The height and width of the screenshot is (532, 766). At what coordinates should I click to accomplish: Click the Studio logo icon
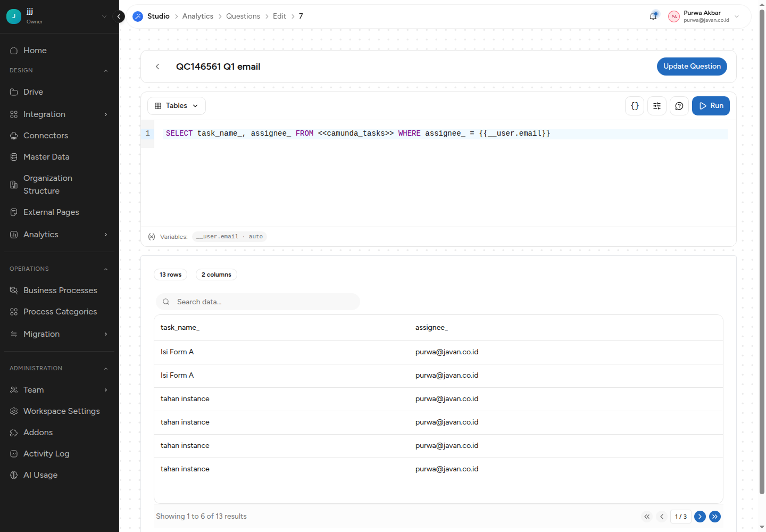138,16
